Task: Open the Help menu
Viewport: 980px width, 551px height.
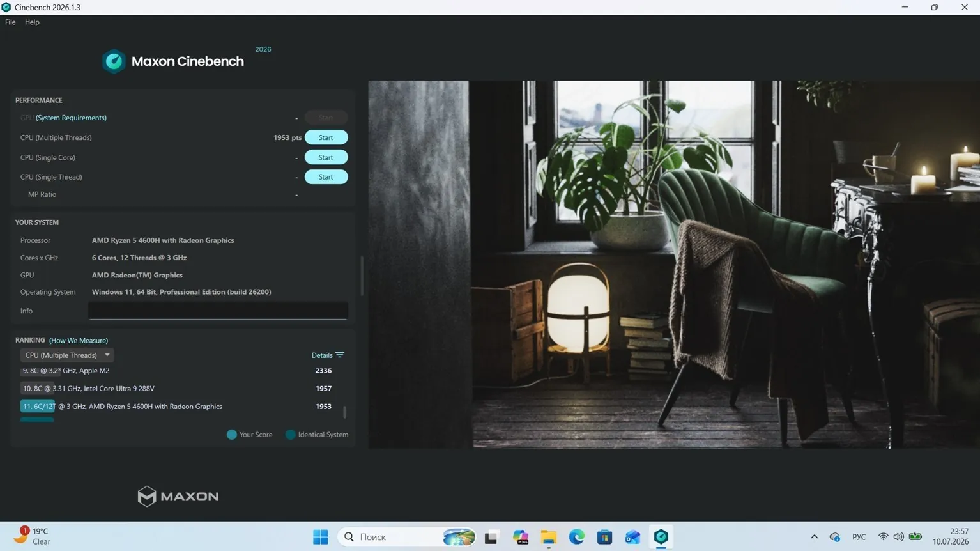Action: [32, 22]
